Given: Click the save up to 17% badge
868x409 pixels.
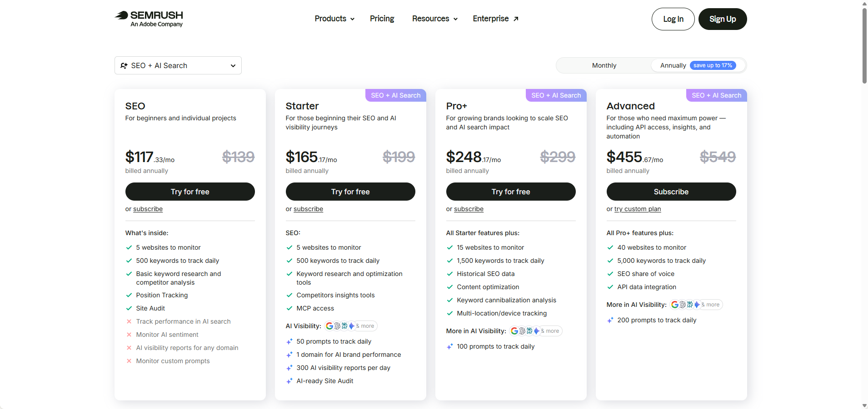Looking at the screenshot, I should click(x=713, y=65).
